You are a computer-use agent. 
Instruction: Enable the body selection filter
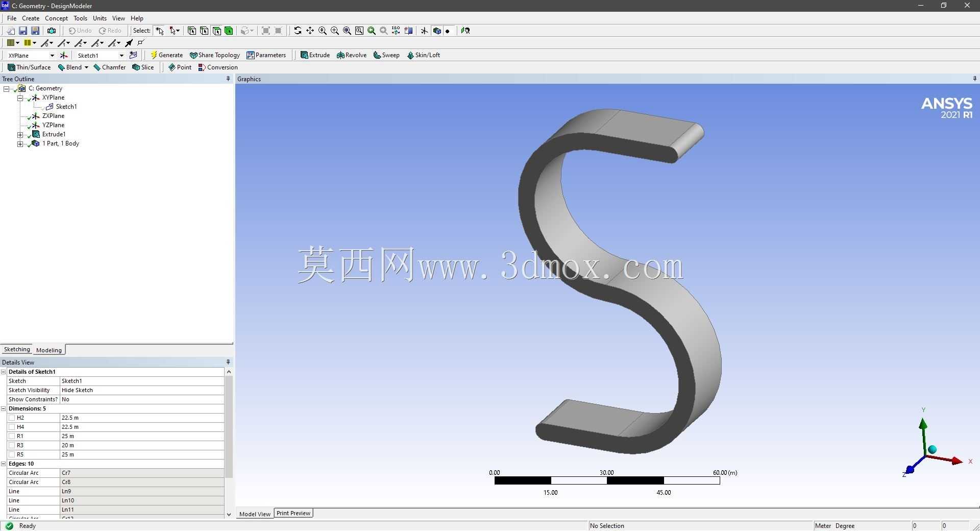tap(229, 31)
